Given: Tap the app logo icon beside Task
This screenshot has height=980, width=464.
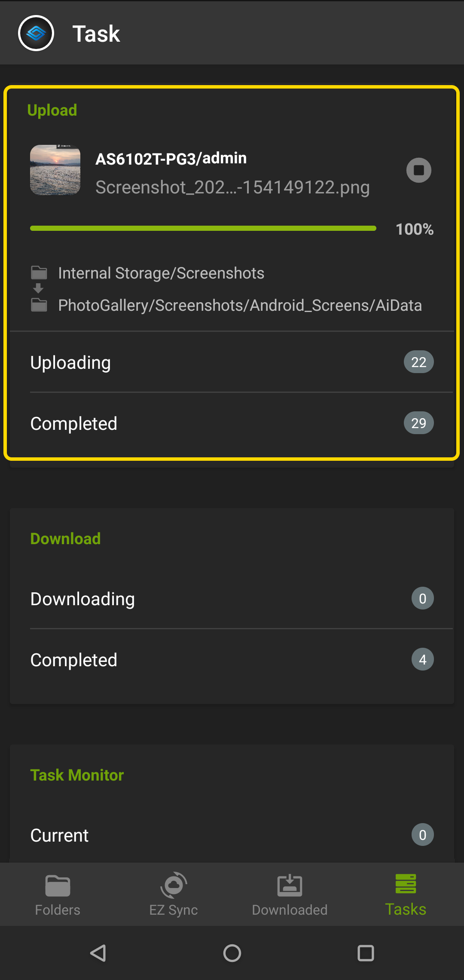Looking at the screenshot, I should click(36, 33).
